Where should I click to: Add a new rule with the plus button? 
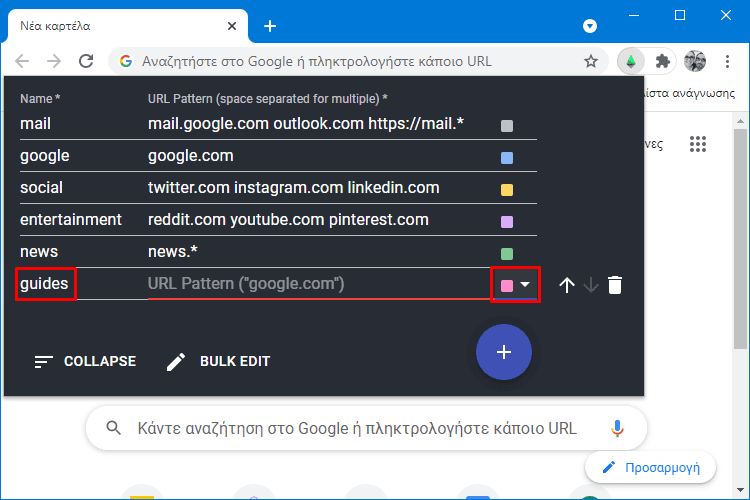pyautogui.click(x=504, y=352)
